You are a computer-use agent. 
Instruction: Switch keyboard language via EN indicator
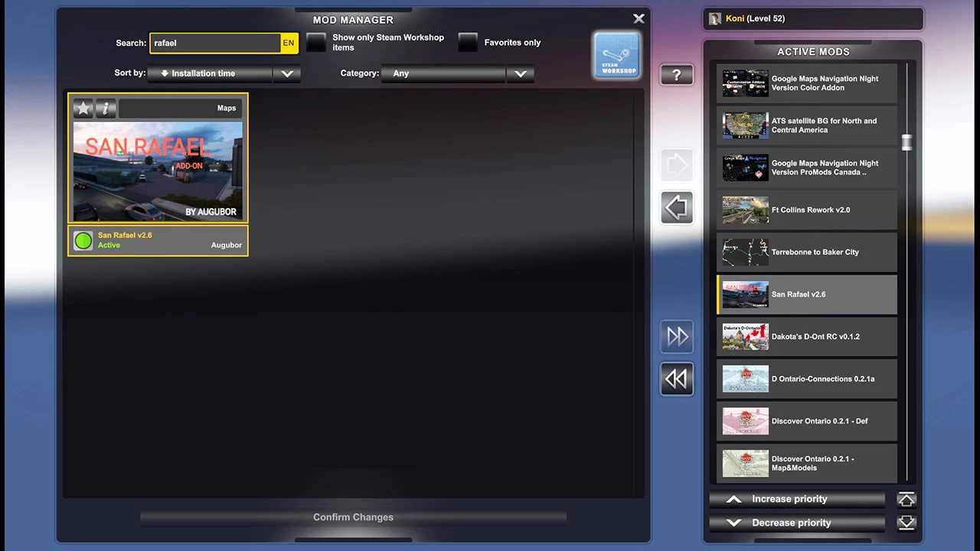[x=289, y=44]
